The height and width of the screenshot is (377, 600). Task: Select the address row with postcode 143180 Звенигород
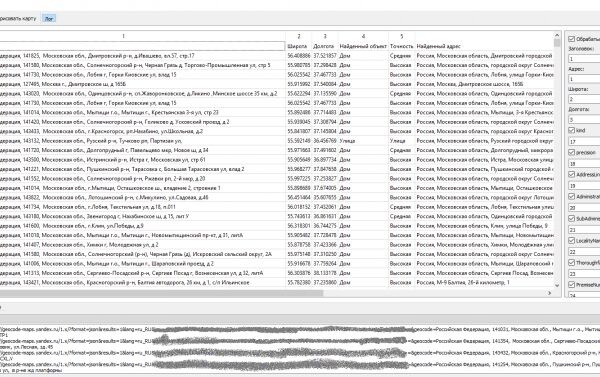(142, 216)
